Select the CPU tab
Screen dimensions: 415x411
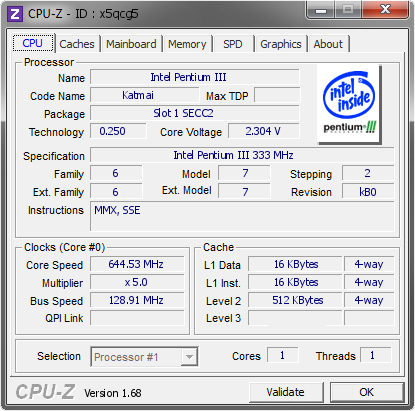(x=33, y=43)
